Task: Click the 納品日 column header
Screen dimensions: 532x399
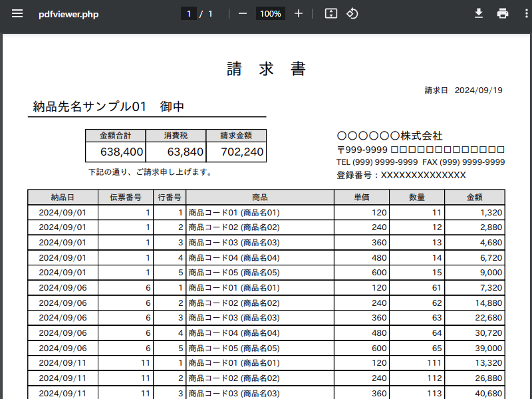Action: tap(63, 197)
